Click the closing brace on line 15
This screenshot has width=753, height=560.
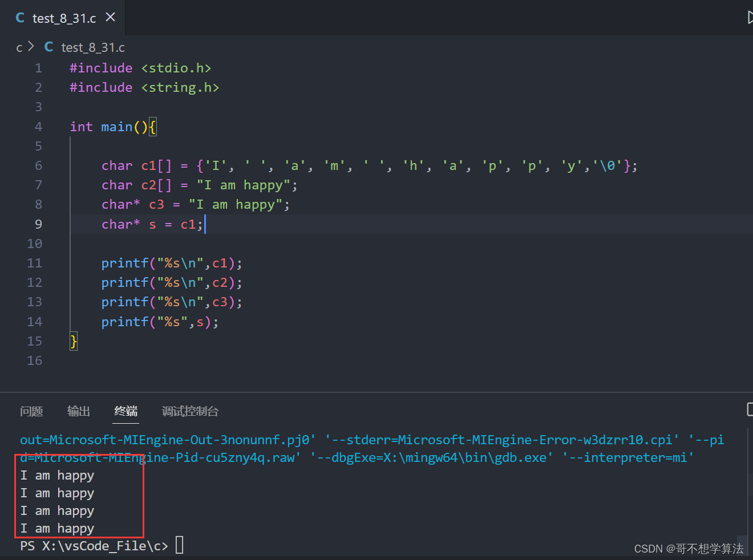coord(74,341)
